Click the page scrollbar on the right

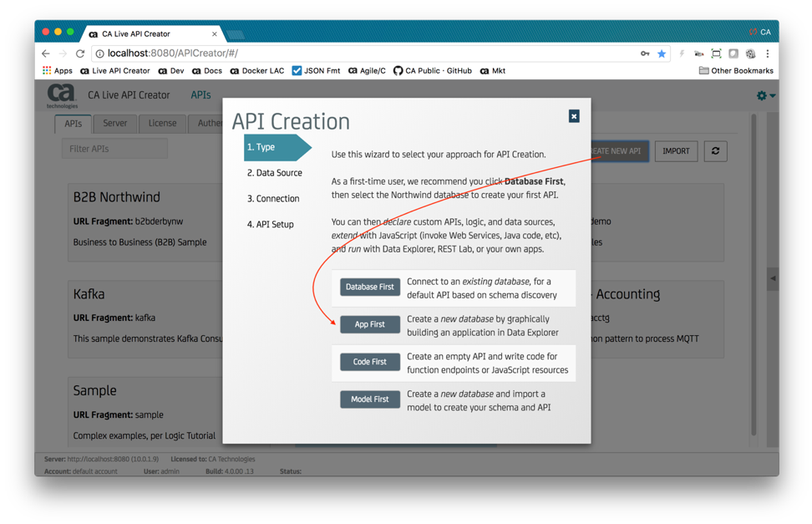754,275
